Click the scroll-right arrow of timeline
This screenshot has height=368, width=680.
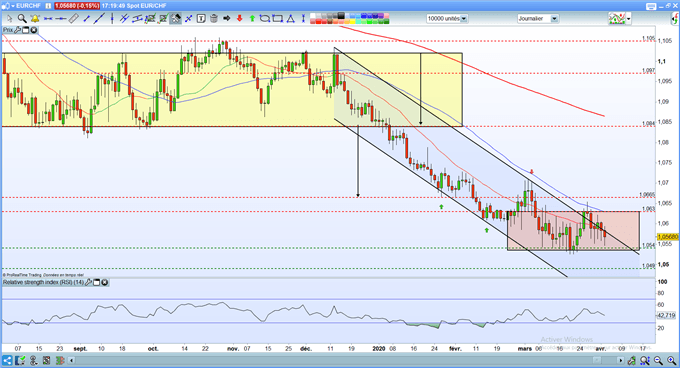pos(621,360)
